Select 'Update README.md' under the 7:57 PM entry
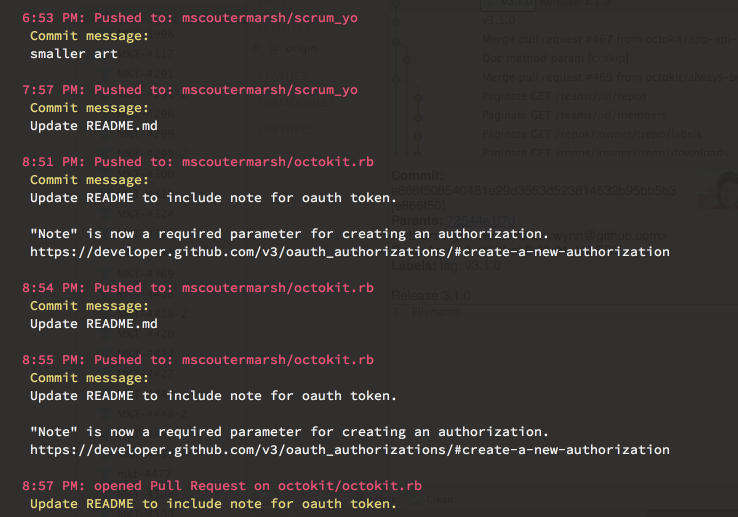This screenshot has width=738, height=517. click(x=94, y=126)
